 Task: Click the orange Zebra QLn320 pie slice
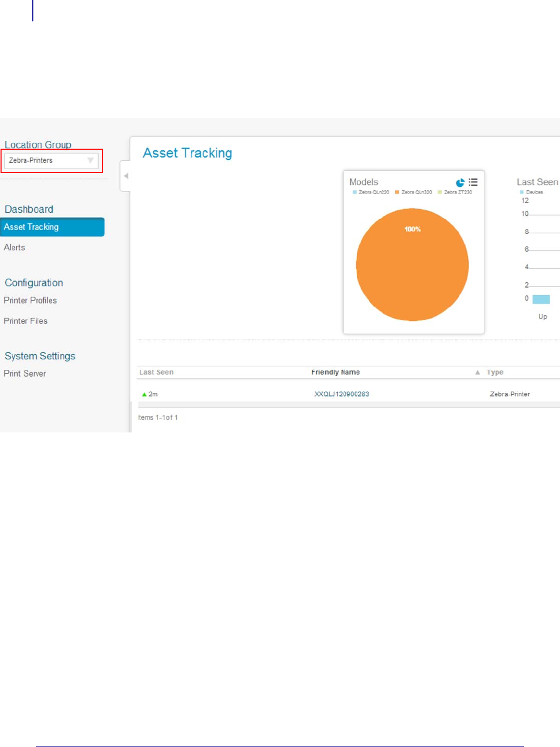412,265
